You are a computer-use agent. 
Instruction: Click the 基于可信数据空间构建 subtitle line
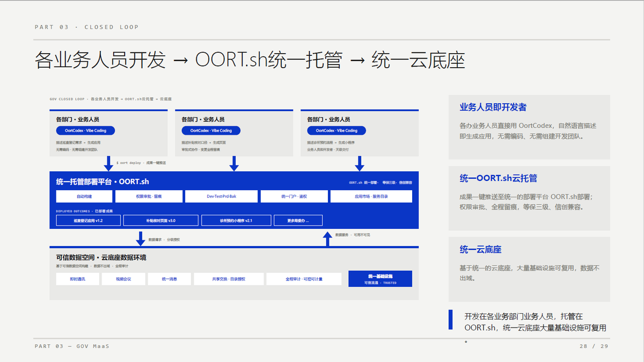tap(92, 266)
